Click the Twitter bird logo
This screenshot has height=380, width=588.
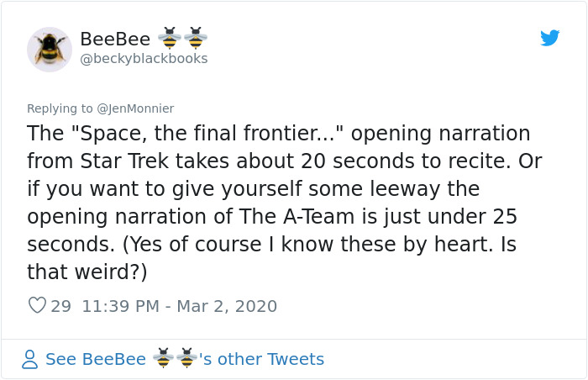(x=549, y=38)
